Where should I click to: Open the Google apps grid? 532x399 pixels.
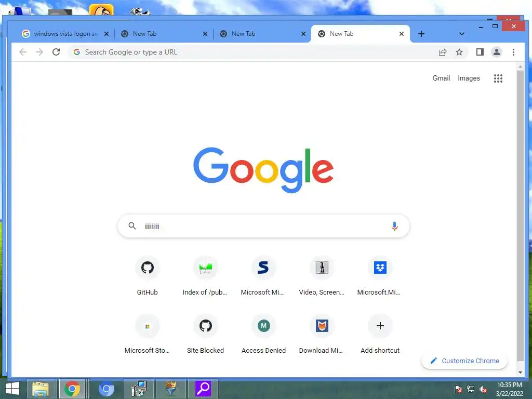click(498, 78)
